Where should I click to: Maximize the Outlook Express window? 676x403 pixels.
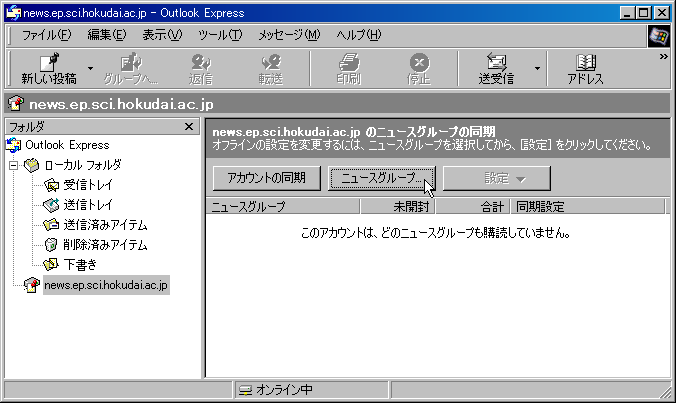(x=644, y=13)
